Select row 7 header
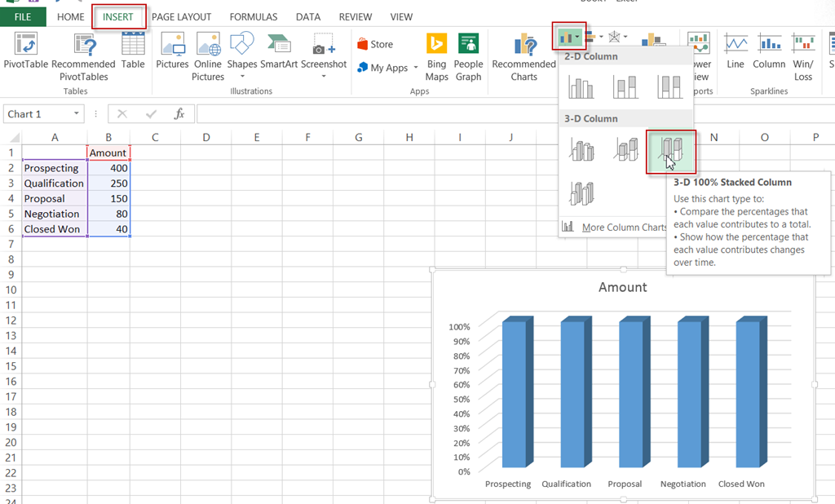The height and width of the screenshot is (504, 835). point(11,245)
